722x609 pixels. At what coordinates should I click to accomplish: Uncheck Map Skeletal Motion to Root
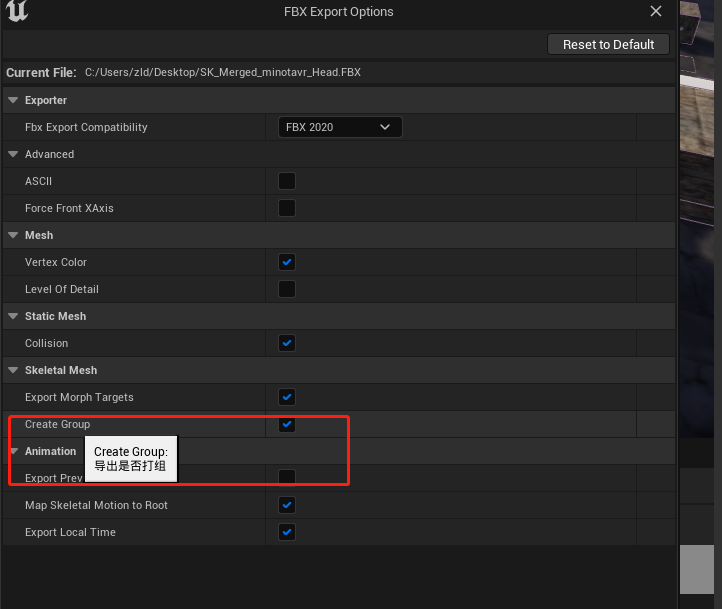(287, 505)
